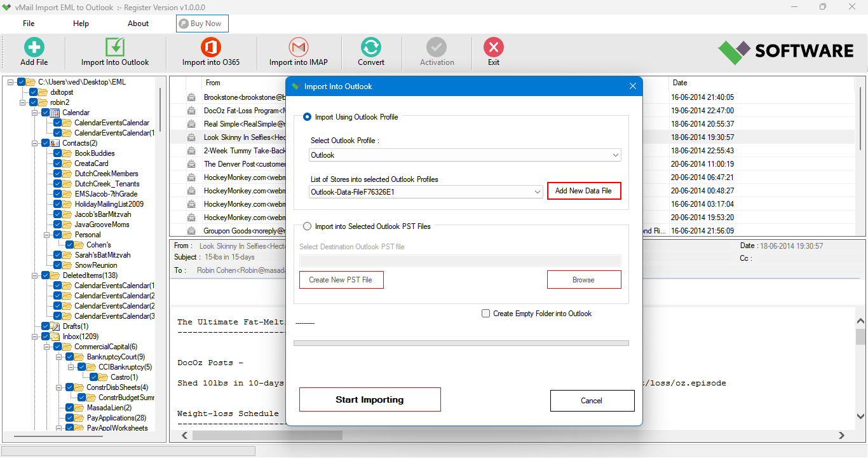
Task: Click the Date column header
Action: tap(680, 83)
